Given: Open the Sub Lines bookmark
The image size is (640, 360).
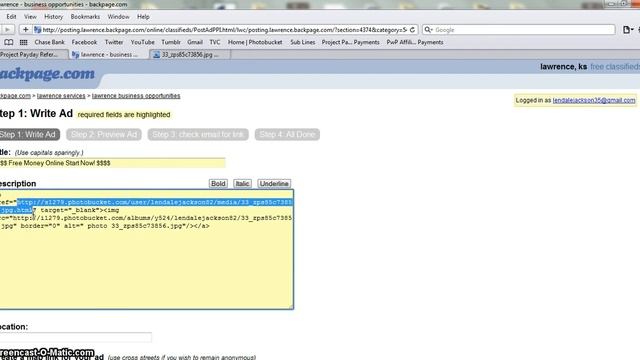Looking at the screenshot, I should pos(303,42).
